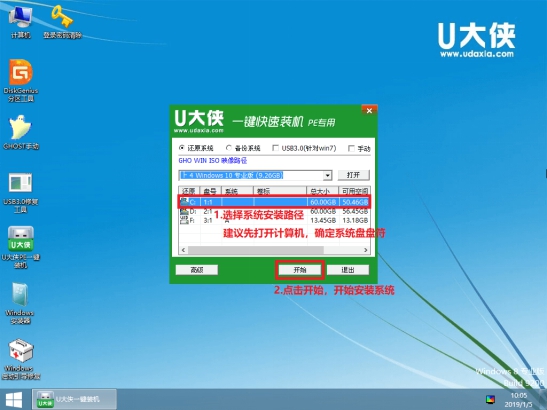
Task: Click the 13.45GB total size cell
Action: 323,220
